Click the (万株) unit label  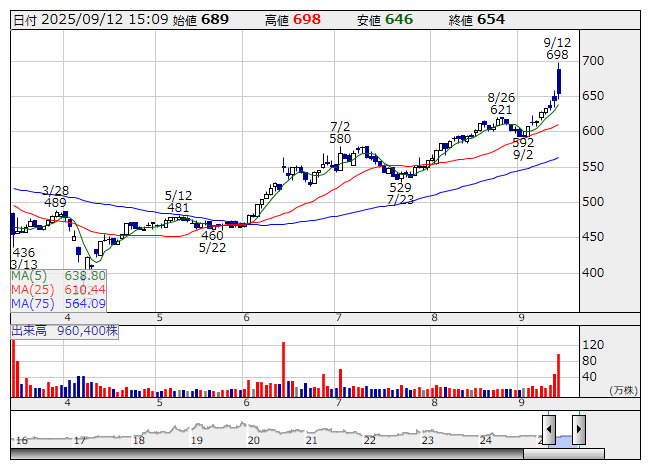click(623, 390)
